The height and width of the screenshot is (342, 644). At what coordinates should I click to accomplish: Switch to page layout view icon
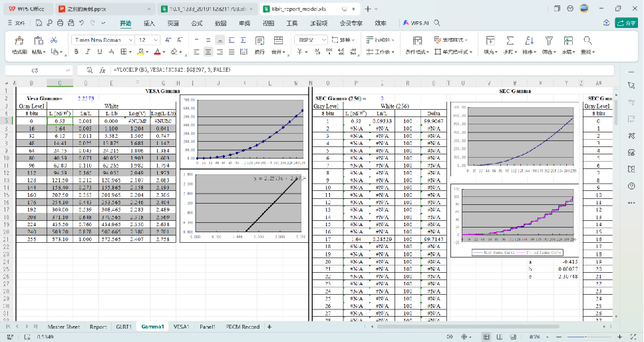coord(500,337)
